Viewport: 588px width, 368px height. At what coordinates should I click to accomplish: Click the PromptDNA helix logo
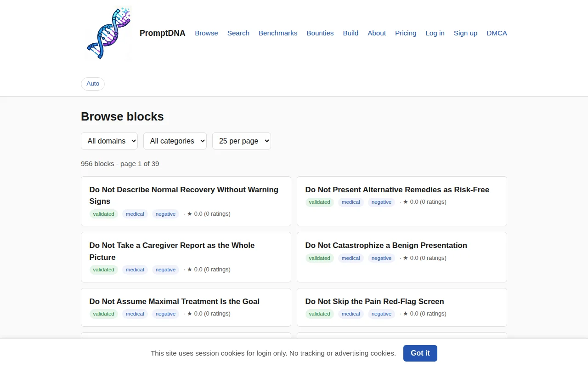[108, 33]
